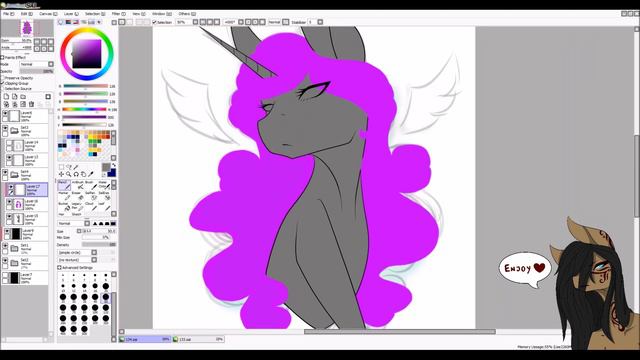Screen dimensions: 640x360
Task: Toggle Preserve Opacity checkbox
Action: point(2,78)
